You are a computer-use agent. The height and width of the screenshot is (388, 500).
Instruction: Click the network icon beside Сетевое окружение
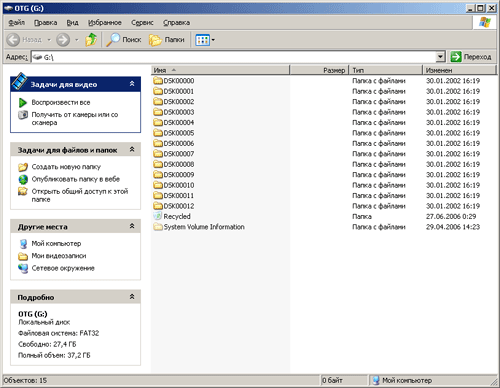(x=23, y=268)
